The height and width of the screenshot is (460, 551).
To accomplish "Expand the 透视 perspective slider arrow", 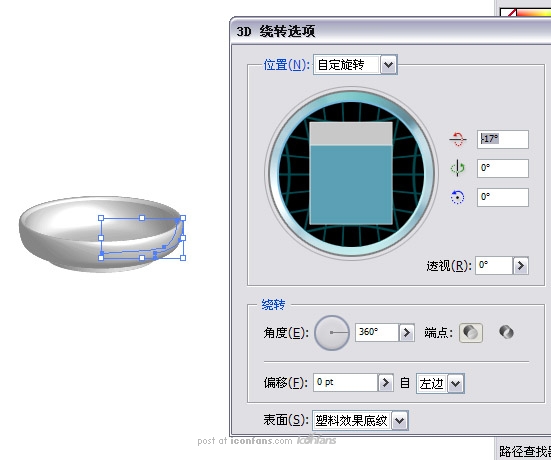I will [x=520, y=266].
